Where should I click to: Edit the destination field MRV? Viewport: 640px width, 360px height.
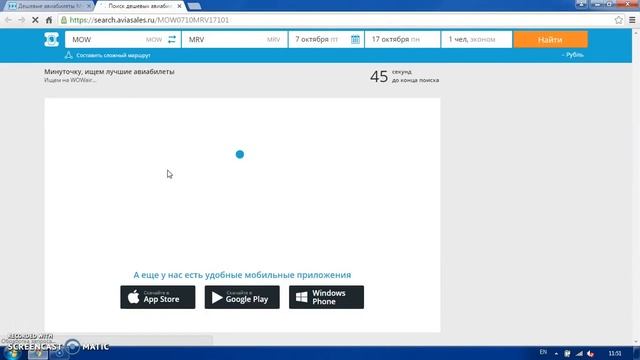point(235,40)
